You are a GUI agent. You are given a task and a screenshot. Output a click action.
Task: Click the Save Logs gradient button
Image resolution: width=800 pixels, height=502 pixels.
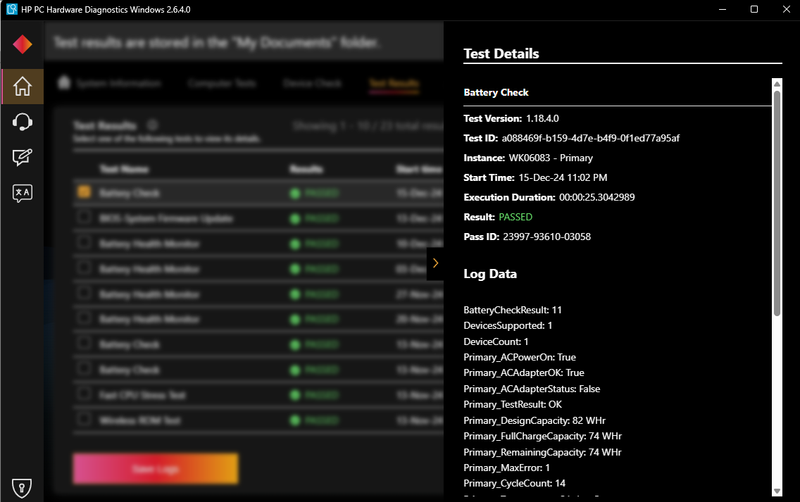point(156,469)
